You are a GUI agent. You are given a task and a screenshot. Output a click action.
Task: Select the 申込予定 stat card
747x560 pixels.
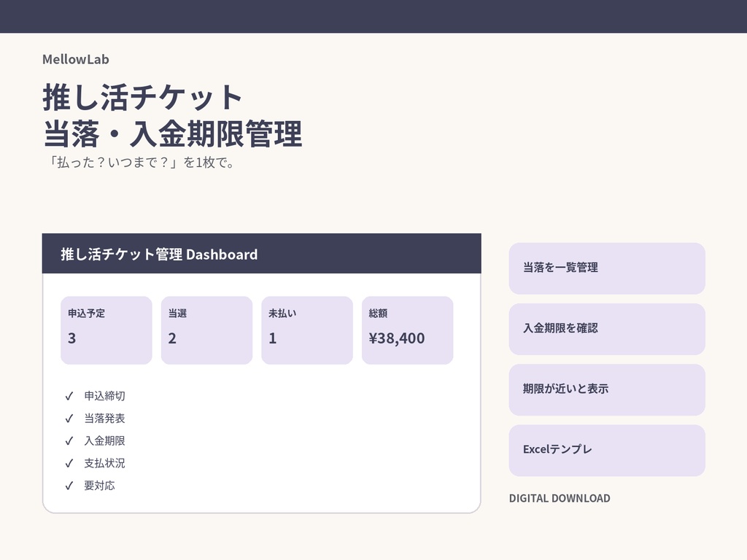[x=107, y=330]
